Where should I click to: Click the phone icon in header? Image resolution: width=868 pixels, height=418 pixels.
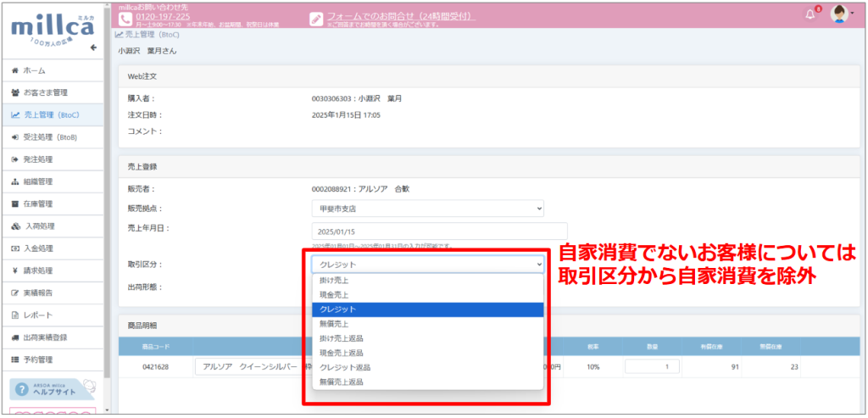126,17
